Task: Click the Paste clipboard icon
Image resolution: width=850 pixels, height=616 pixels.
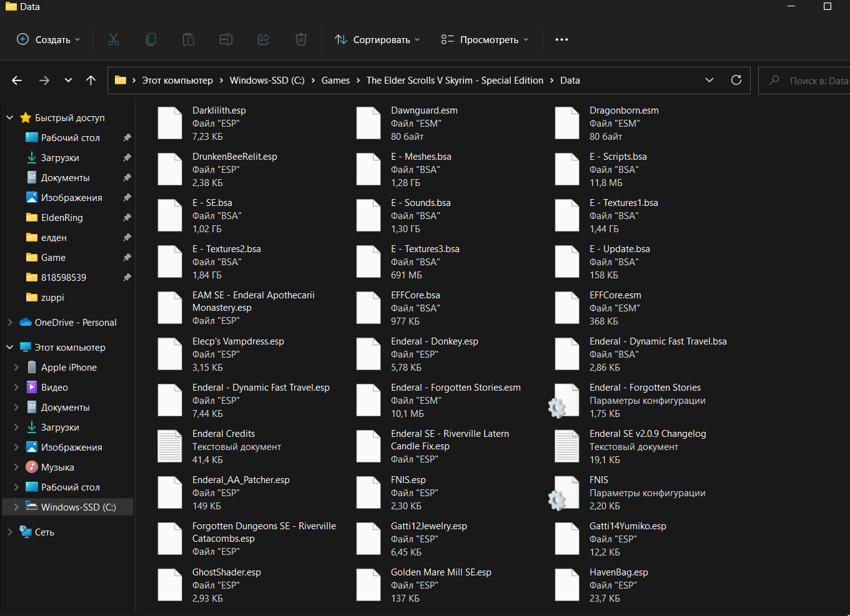Action: (189, 39)
